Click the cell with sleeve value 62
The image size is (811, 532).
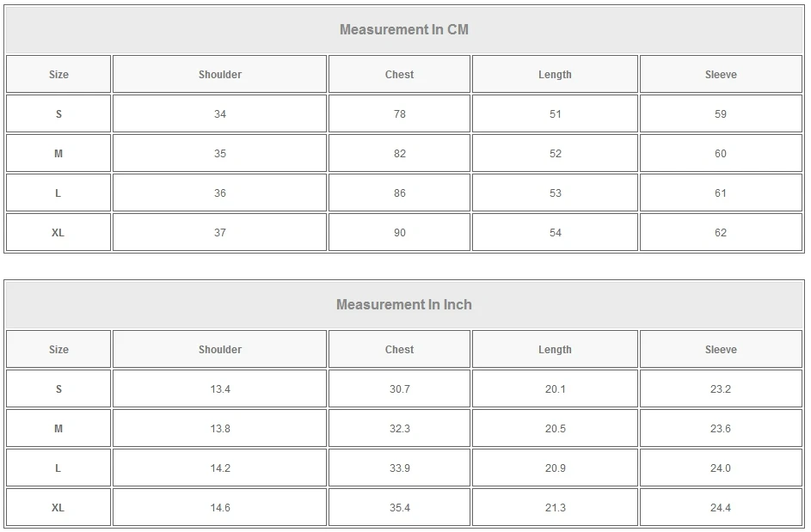(721, 233)
